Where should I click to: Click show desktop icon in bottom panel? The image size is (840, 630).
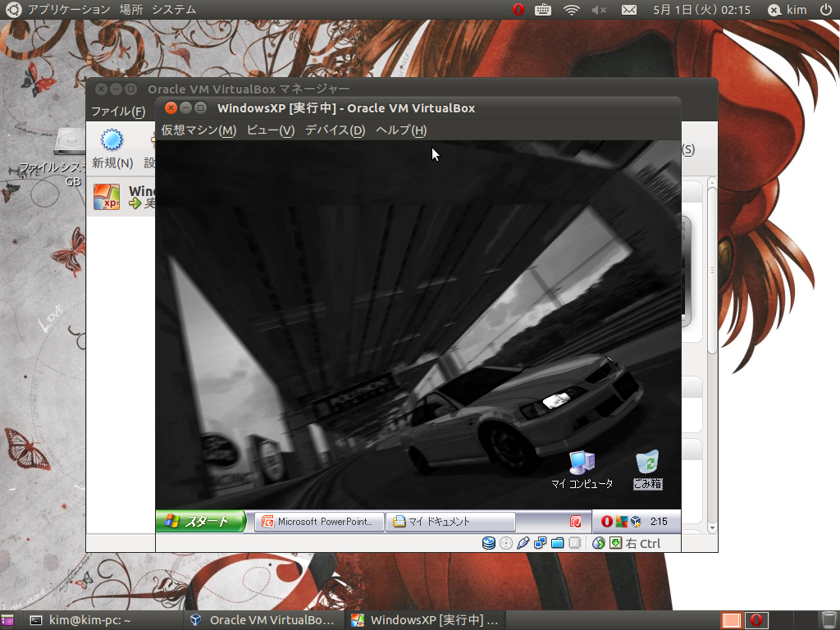[x=7, y=620]
